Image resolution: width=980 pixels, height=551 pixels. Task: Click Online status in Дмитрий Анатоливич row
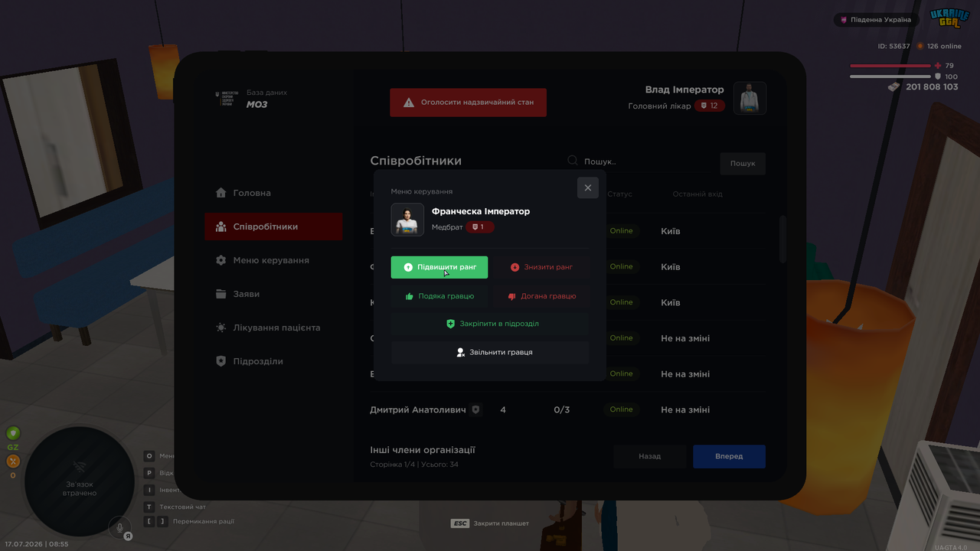click(x=622, y=409)
